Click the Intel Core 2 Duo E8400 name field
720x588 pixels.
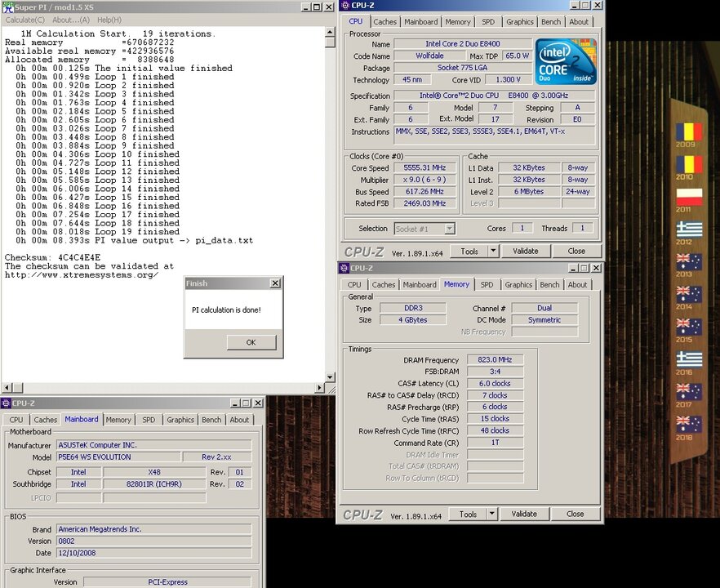pos(462,43)
